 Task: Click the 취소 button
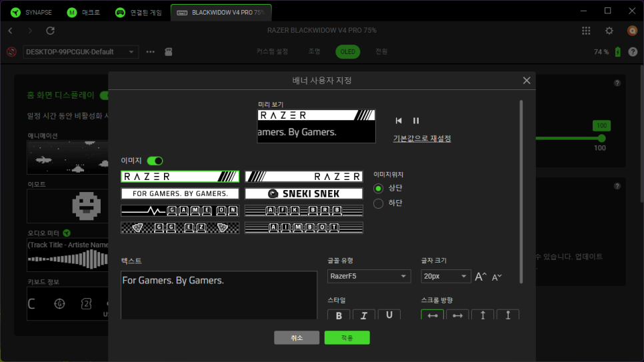(x=297, y=338)
